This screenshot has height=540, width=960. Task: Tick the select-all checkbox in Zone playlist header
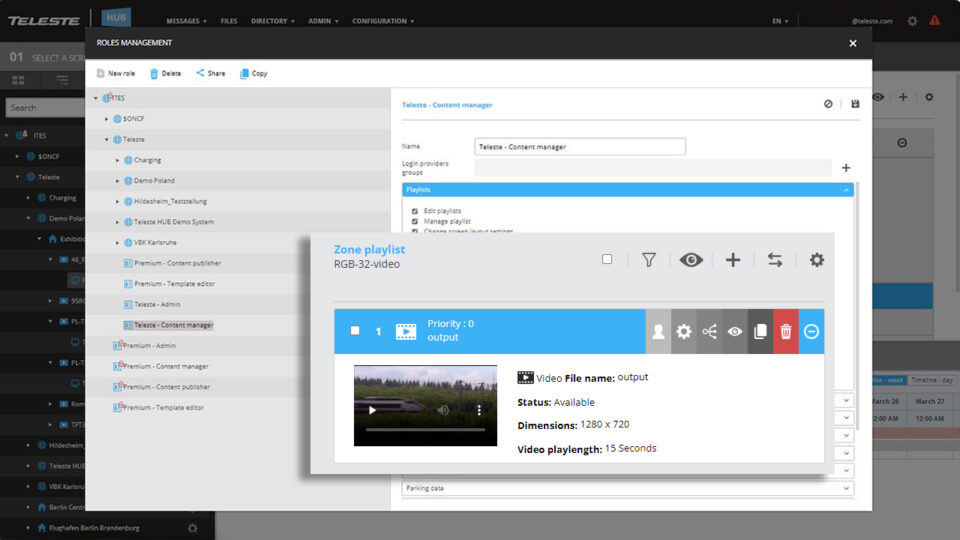tap(607, 259)
